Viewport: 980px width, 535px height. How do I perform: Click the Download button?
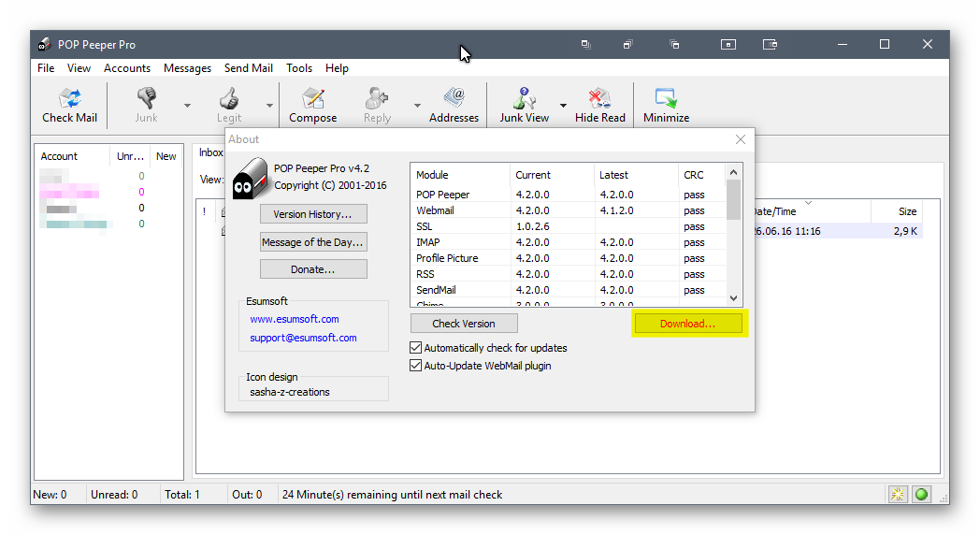pos(688,323)
